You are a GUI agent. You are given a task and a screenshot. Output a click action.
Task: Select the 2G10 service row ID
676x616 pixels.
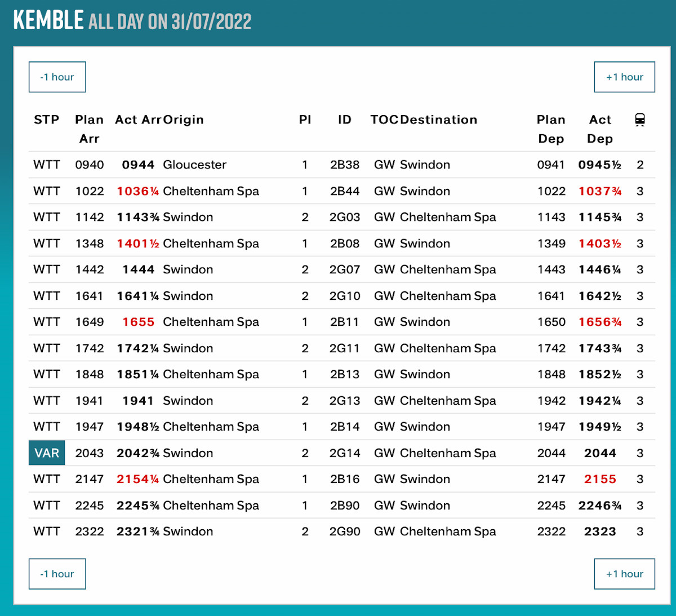(x=344, y=296)
